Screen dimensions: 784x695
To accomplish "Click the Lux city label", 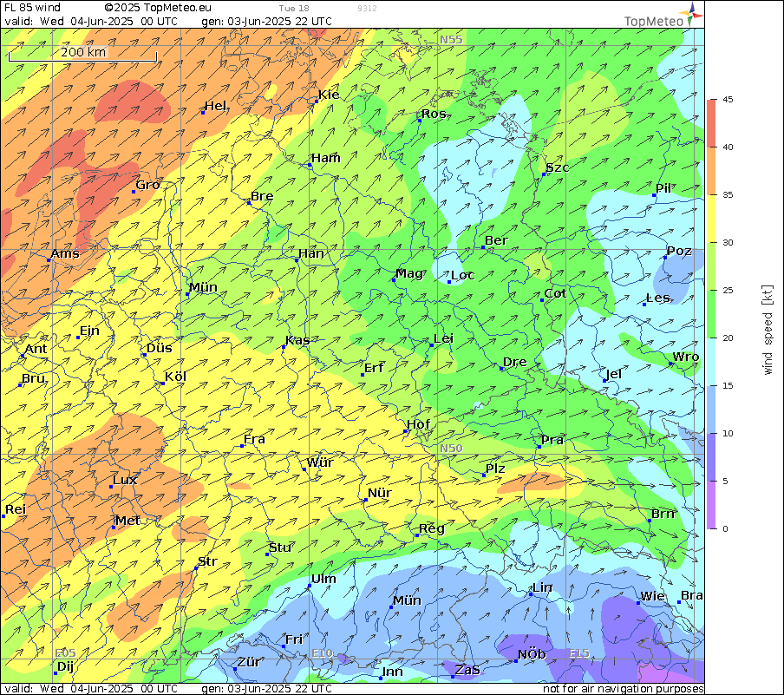I will pos(125,480).
